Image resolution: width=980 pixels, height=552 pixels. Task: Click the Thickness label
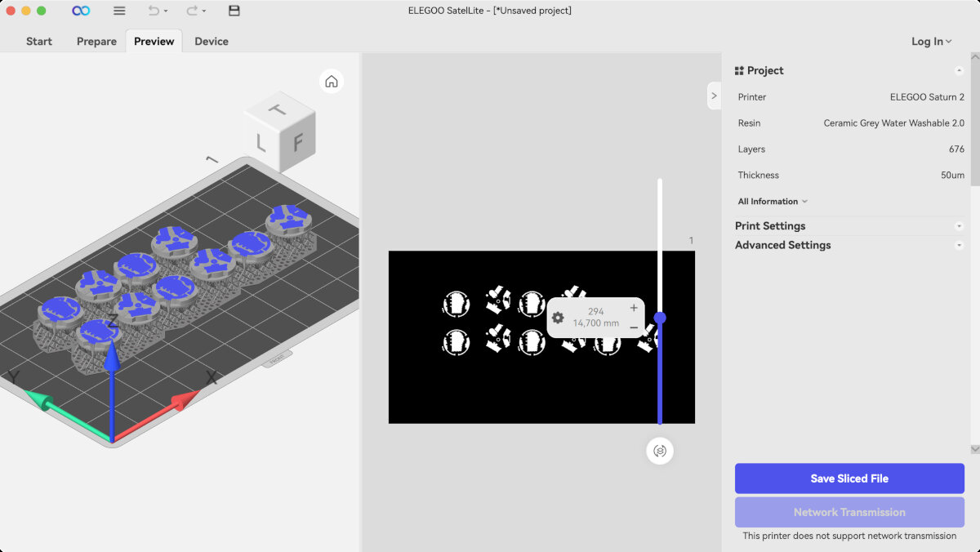click(759, 176)
